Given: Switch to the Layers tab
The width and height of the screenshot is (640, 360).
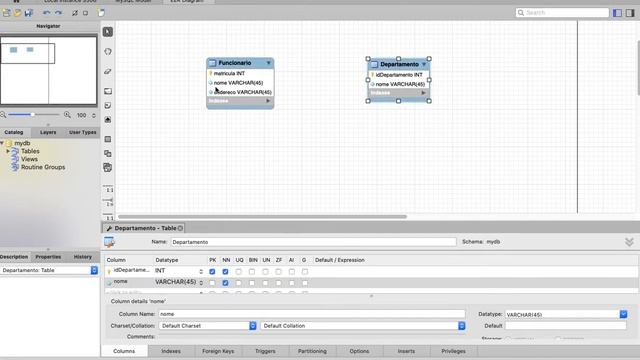Looking at the screenshot, I should tap(48, 132).
